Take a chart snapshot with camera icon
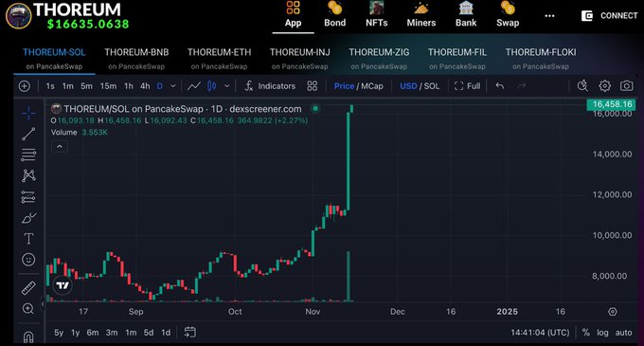The image size is (644, 346). tap(627, 86)
